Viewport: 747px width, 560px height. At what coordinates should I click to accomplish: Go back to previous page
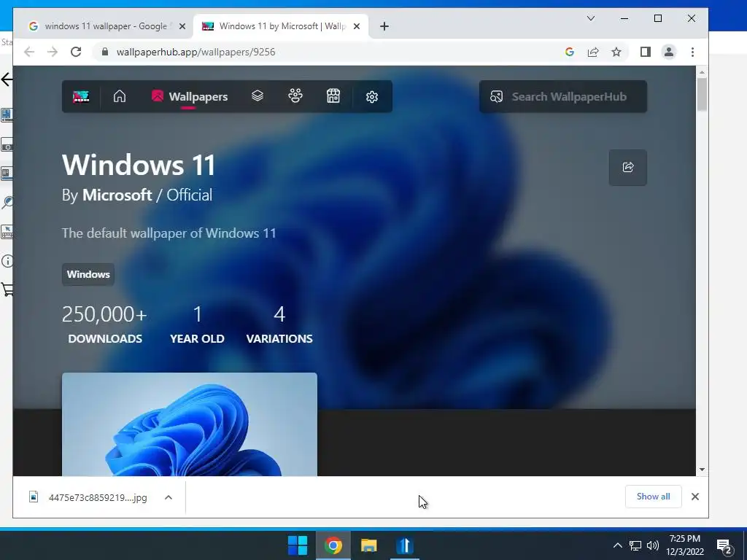tap(29, 52)
